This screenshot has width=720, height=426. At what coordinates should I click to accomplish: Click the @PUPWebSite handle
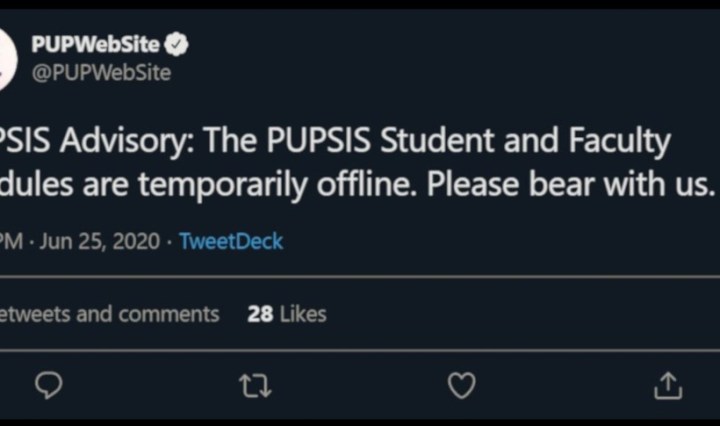click(x=100, y=72)
